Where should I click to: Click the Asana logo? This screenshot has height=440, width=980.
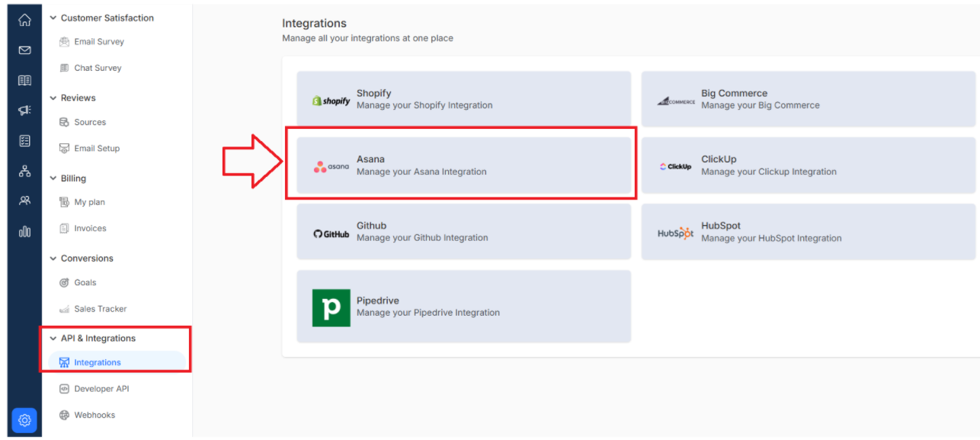click(331, 166)
